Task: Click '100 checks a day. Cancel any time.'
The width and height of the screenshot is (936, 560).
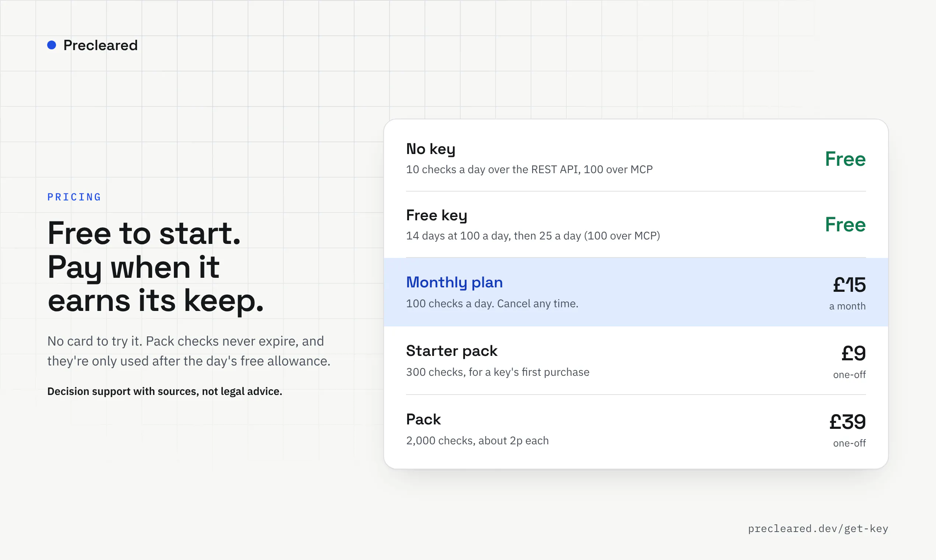Action: (x=492, y=304)
